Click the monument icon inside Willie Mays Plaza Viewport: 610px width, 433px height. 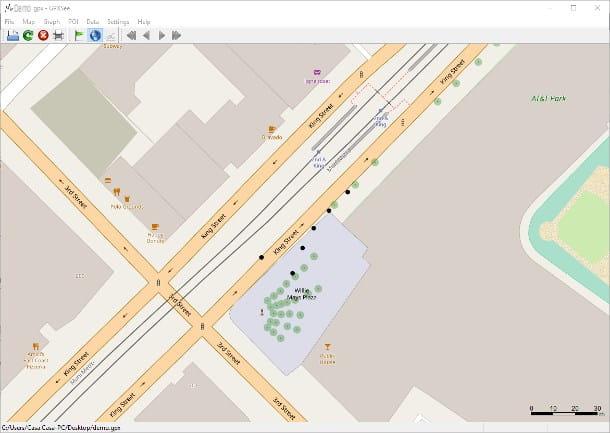pos(262,312)
